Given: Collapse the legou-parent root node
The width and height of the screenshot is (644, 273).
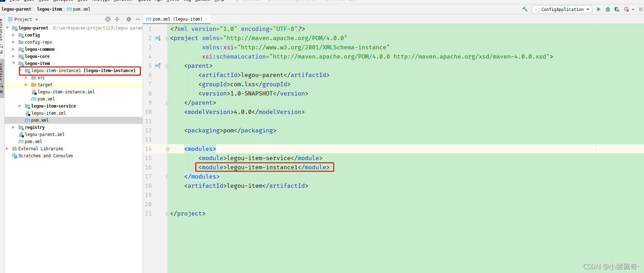Looking at the screenshot, I should 7,28.
